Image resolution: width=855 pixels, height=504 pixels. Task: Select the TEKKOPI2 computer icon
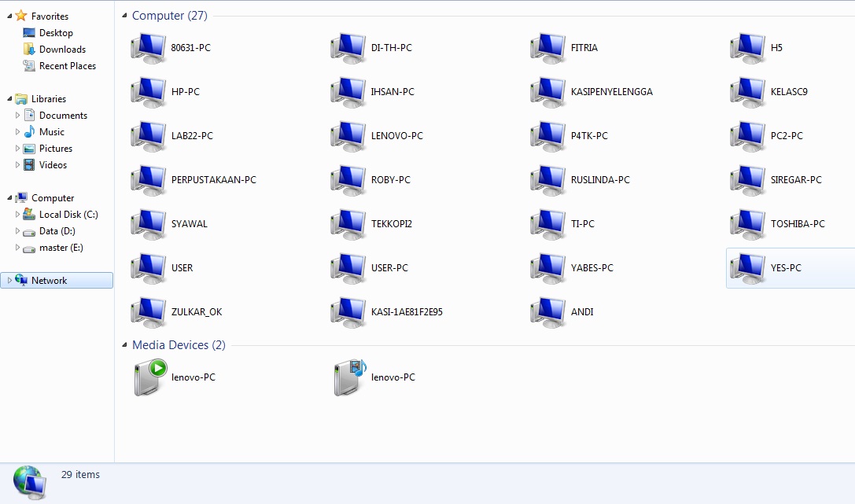click(x=348, y=225)
